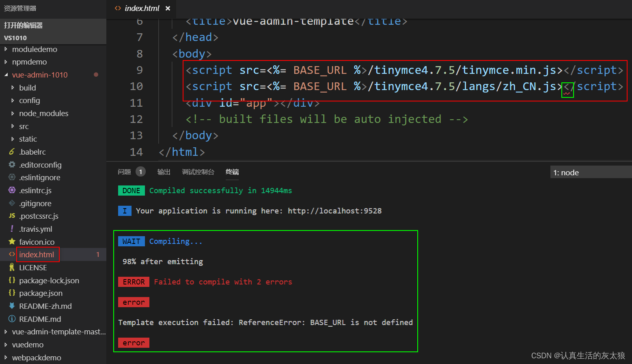Expand the npmdemo folder arrow
632x364 pixels.
coord(6,62)
